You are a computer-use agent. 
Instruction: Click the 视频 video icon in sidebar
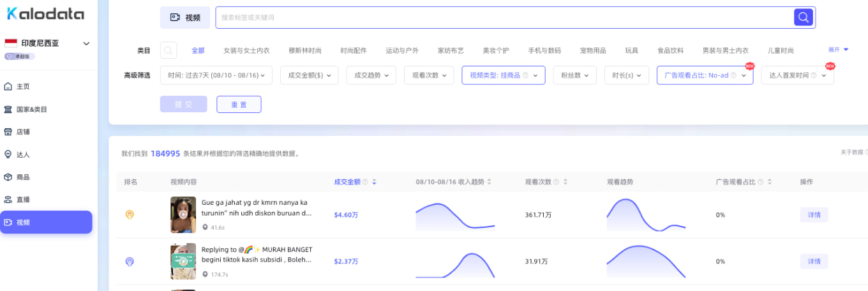pos(8,222)
